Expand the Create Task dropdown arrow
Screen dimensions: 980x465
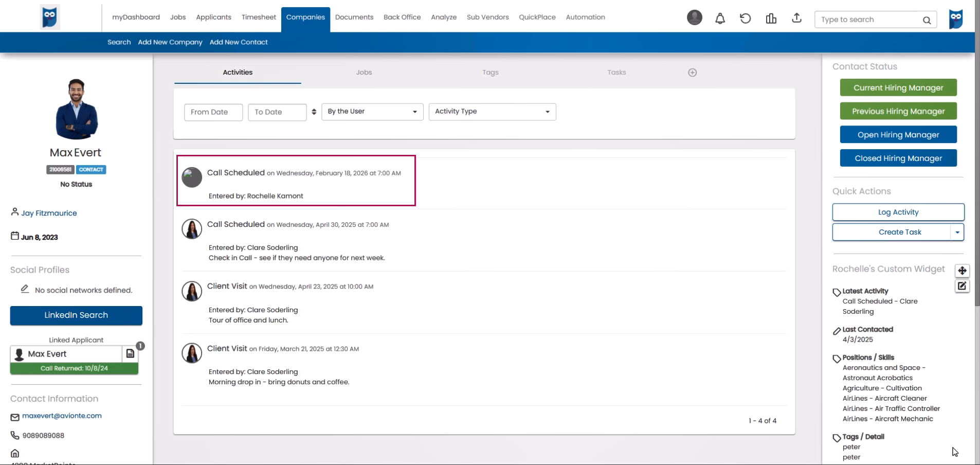957,232
